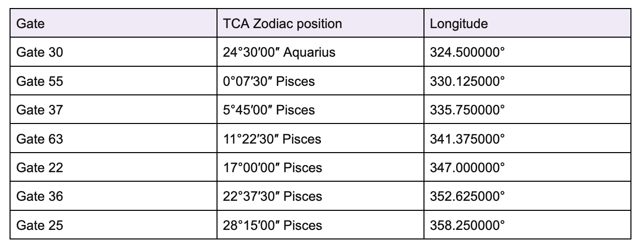Select the Gate 63 cell

click(114, 139)
